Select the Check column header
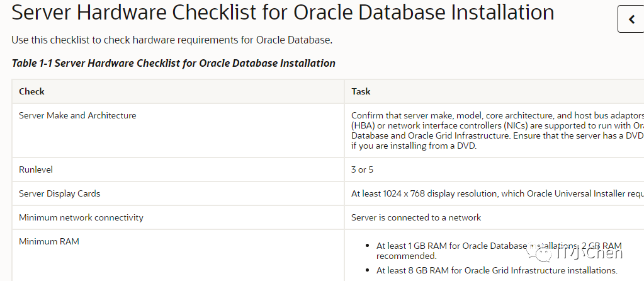Image resolution: width=644 pixels, height=281 pixels. (x=31, y=91)
